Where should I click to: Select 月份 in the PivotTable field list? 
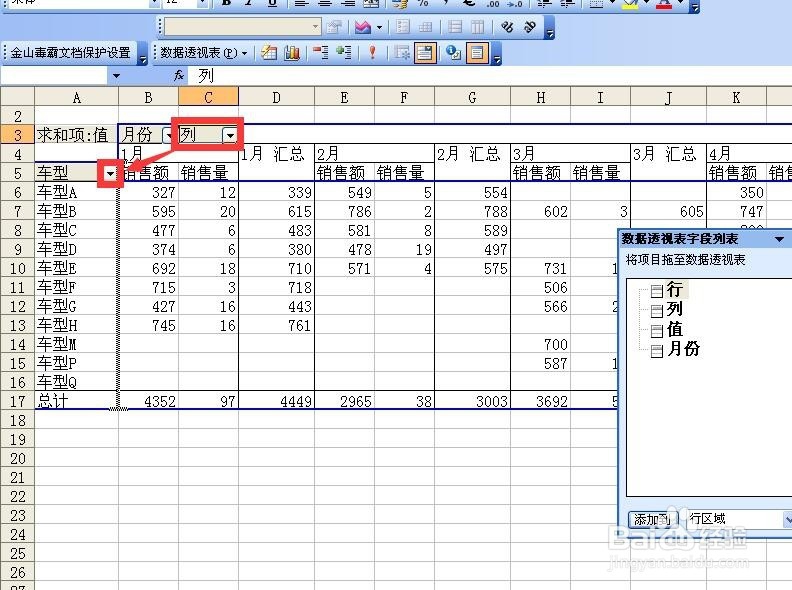(682, 349)
